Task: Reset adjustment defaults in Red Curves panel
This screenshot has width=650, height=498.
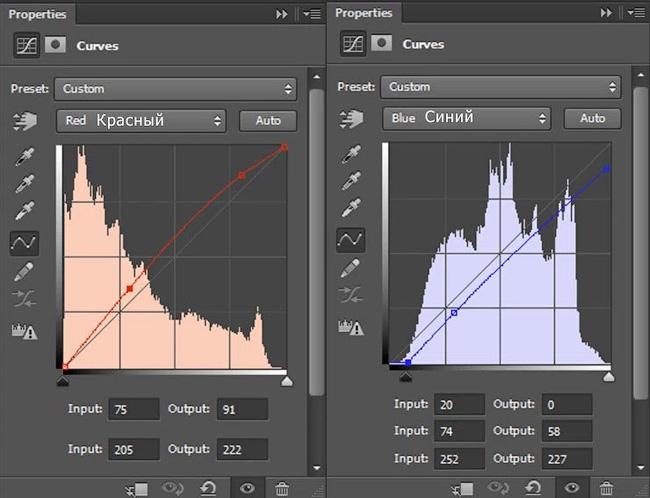Action: click(x=208, y=488)
